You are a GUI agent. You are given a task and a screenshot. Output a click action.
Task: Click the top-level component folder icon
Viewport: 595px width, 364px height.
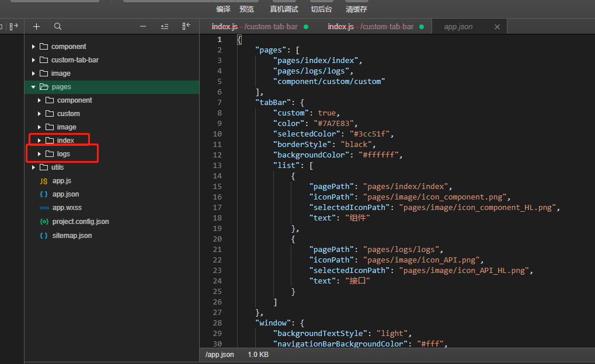[x=44, y=46]
